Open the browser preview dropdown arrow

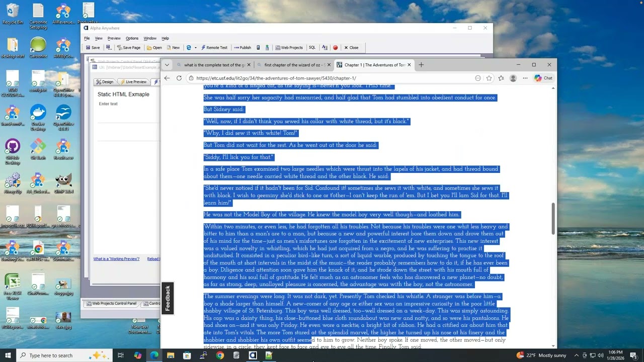coord(196,48)
